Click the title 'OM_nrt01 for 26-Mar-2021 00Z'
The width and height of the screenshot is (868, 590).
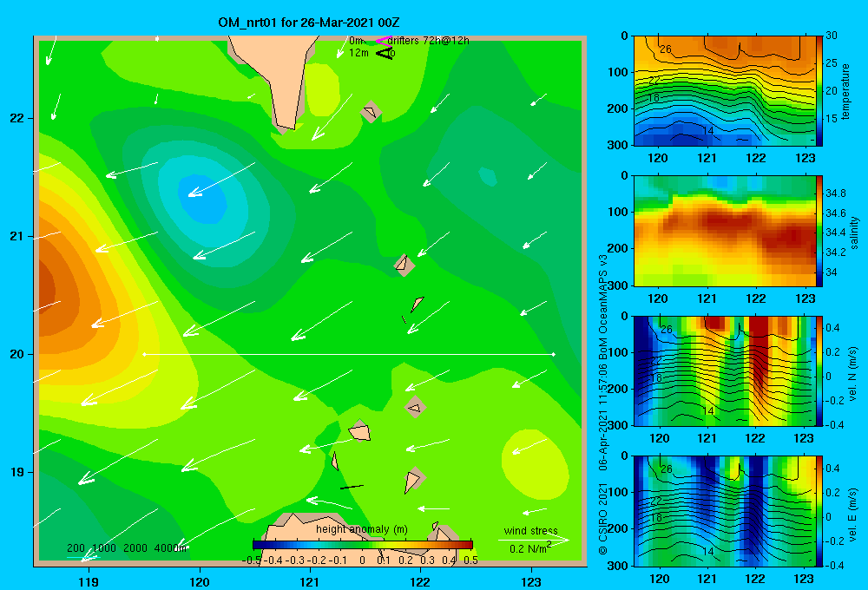(x=308, y=23)
